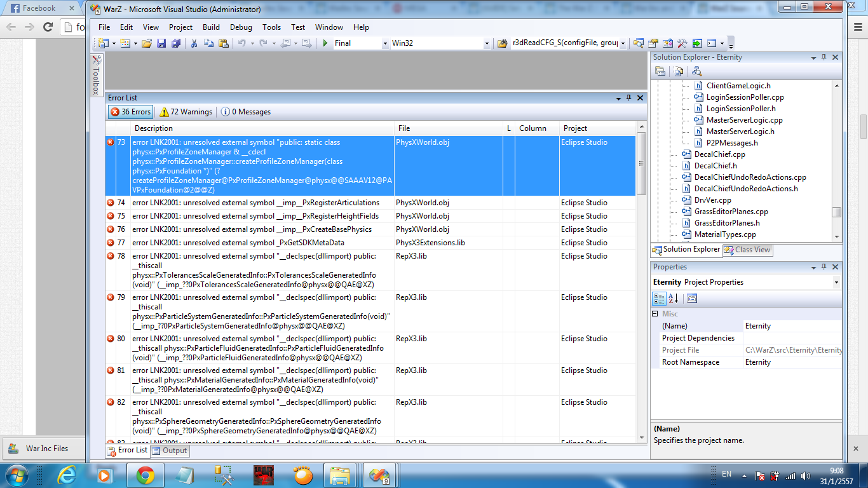Screen dimensions: 868x488
Task: Click the Find text input field
Action: click(564, 43)
